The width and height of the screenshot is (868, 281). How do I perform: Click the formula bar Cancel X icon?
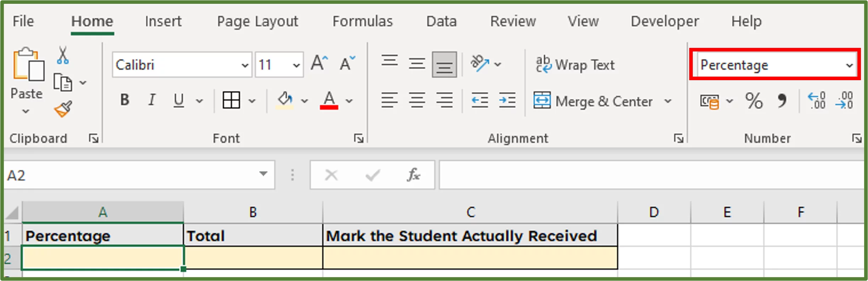click(331, 175)
